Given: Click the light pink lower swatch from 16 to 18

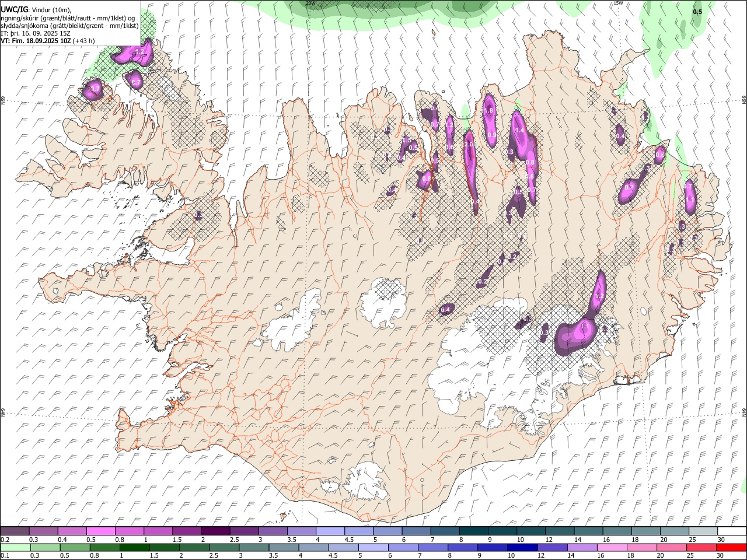Looking at the screenshot, I should point(612,547).
